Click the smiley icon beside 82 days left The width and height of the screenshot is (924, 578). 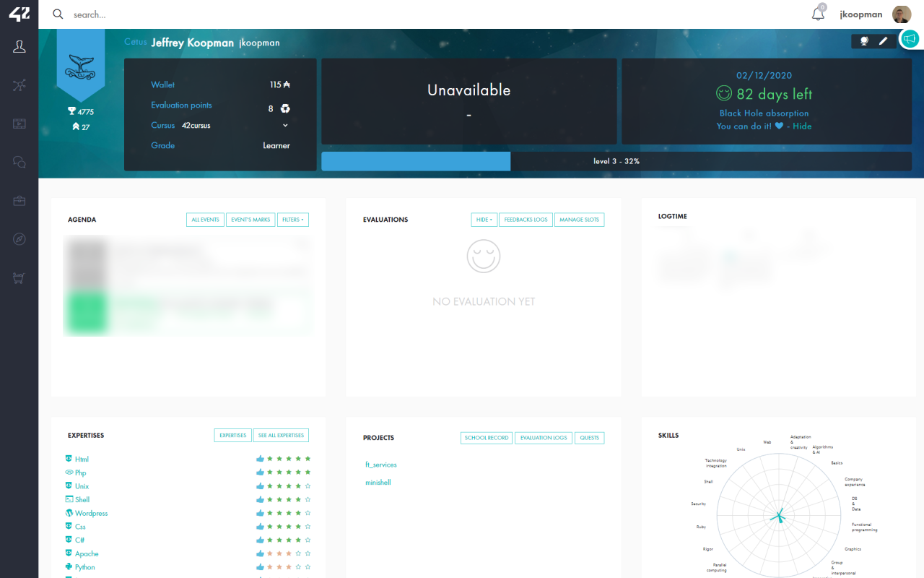(723, 93)
